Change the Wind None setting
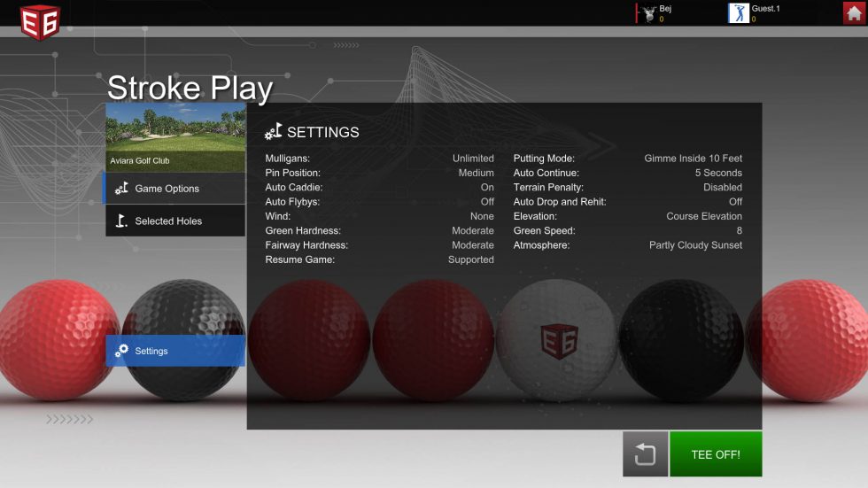This screenshot has height=488, width=868. pyautogui.click(x=482, y=216)
